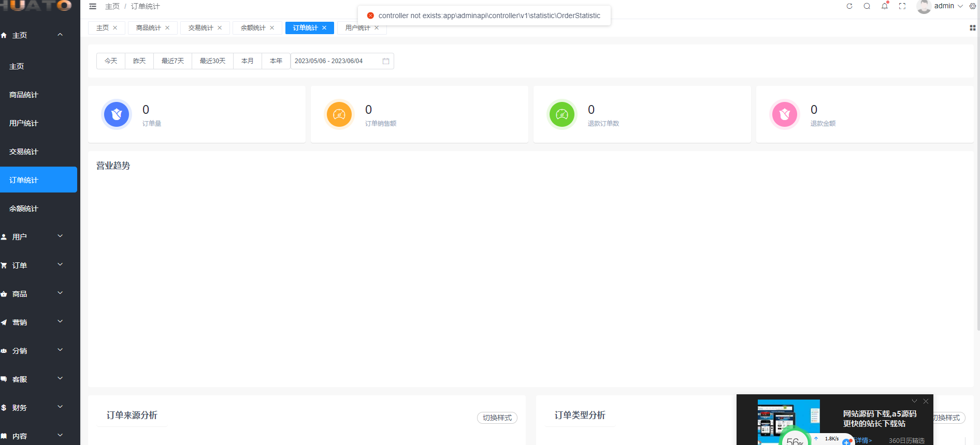This screenshot has width=980, height=445.
Task: Click the date range input field
Action: [x=342, y=61]
